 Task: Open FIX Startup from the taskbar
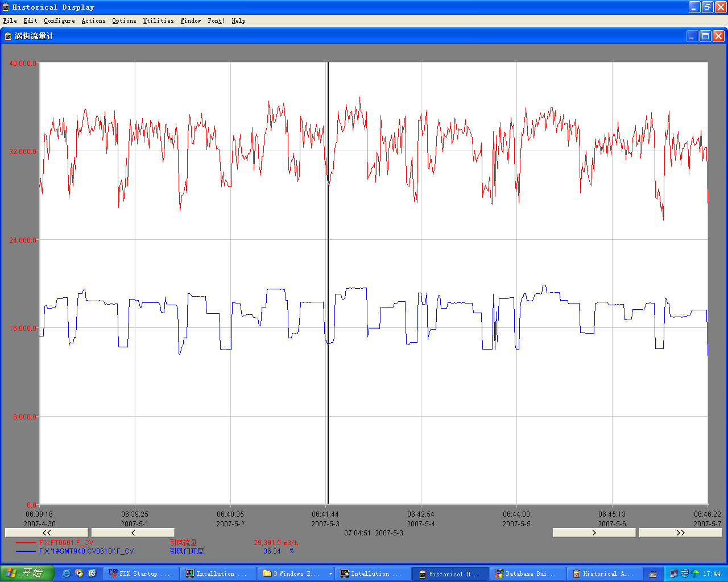click(x=140, y=574)
